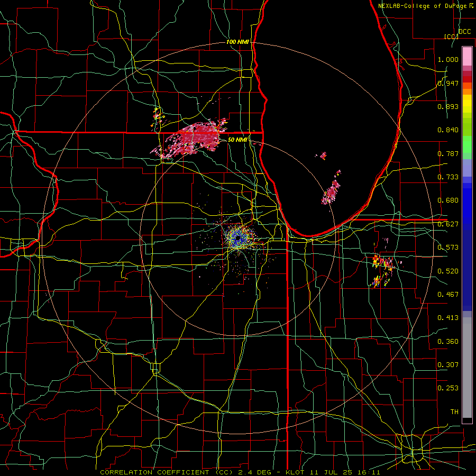This screenshot has height=476, width=476.
Task: Select the 0.467 legend value
Action: tap(448, 295)
